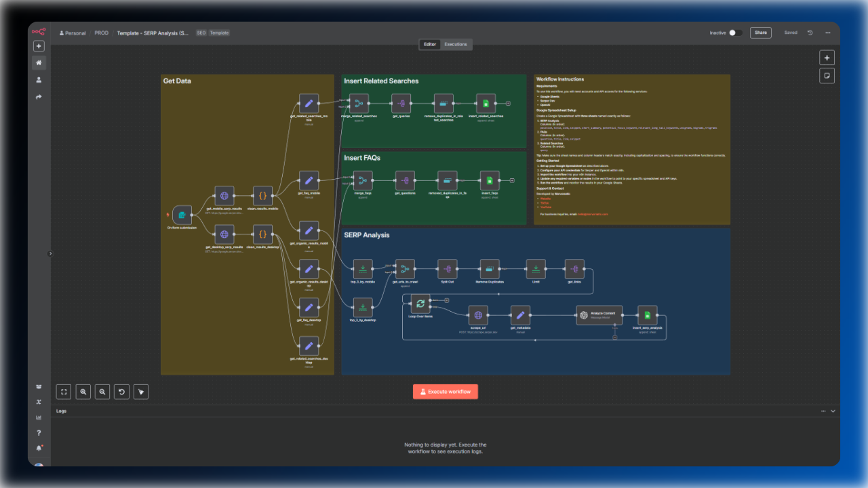Click the workflow name Template - SERP Analysis
This screenshot has height=488, width=868.
coord(153,33)
